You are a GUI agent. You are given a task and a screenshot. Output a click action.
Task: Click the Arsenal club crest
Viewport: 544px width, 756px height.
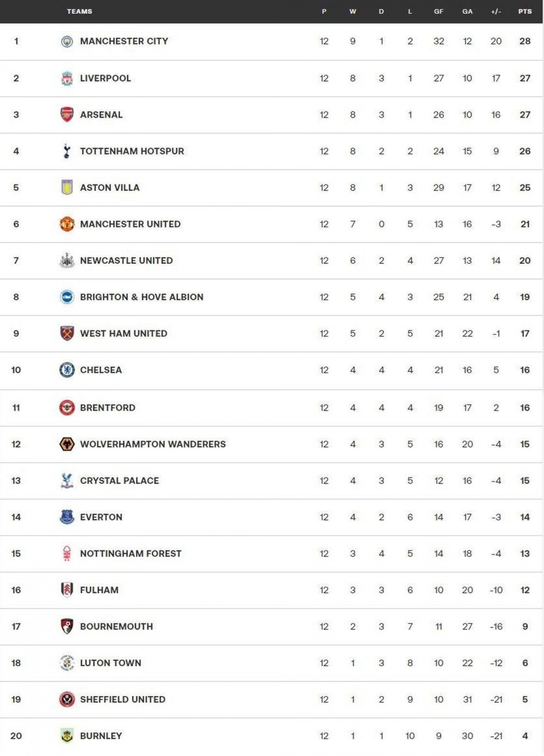click(67, 115)
